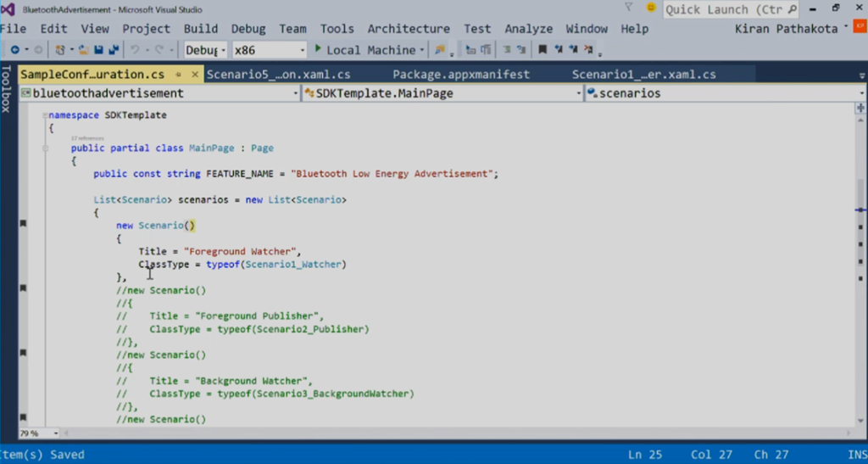Click the feedback smiley face icon
The image size is (868, 464).
pyautogui.click(x=651, y=8)
